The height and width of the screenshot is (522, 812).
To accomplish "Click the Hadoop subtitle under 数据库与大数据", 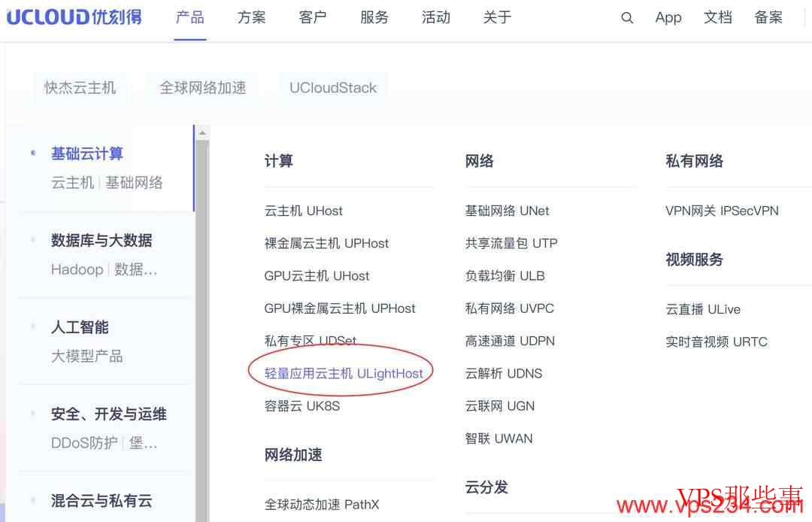I will click(77, 269).
